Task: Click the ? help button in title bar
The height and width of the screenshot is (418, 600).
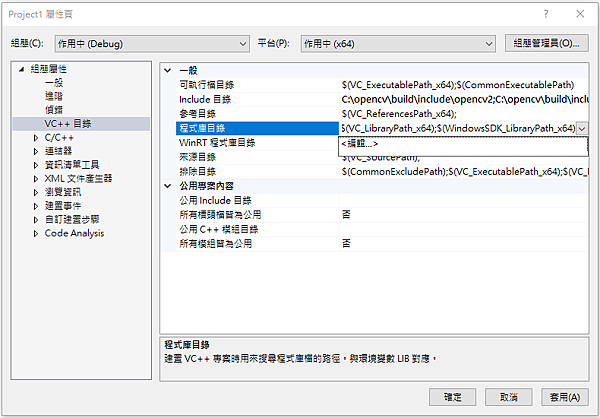Action: (x=546, y=14)
